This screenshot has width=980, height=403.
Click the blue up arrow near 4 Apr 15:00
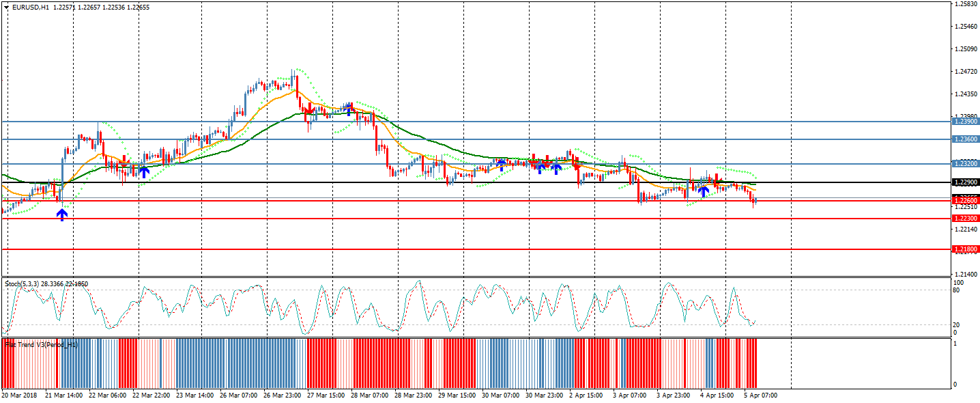click(703, 192)
